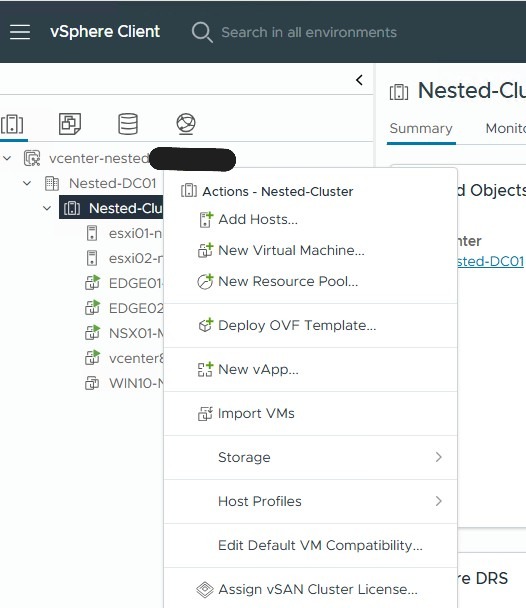
Task: Choose New Resource Pool menu entry
Action: coord(310,282)
